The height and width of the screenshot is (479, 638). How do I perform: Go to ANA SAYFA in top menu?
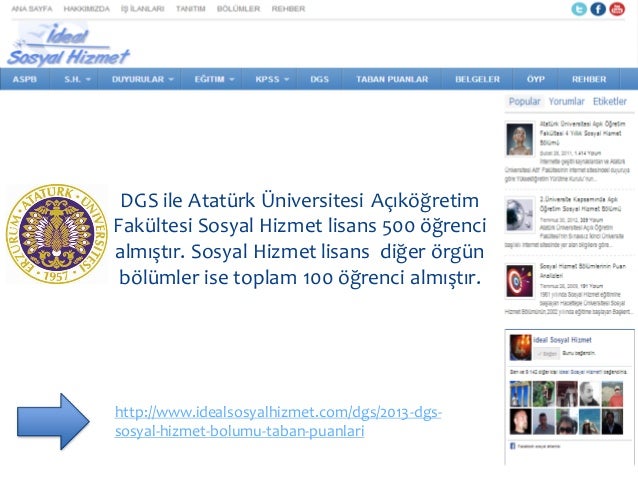click(32, 9)
